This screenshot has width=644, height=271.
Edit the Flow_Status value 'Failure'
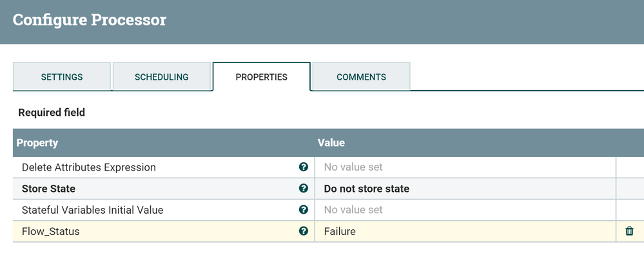click(x=464, y=231)
